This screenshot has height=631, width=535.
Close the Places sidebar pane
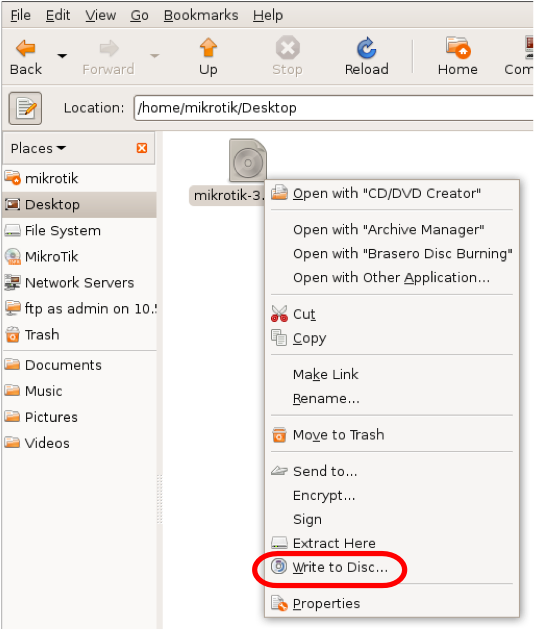(142, 148)
